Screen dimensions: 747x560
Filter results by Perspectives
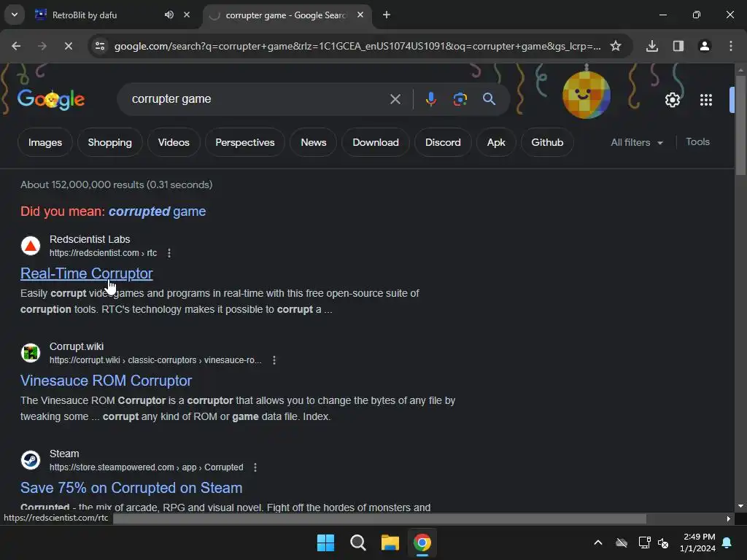[x=245, y=142]
